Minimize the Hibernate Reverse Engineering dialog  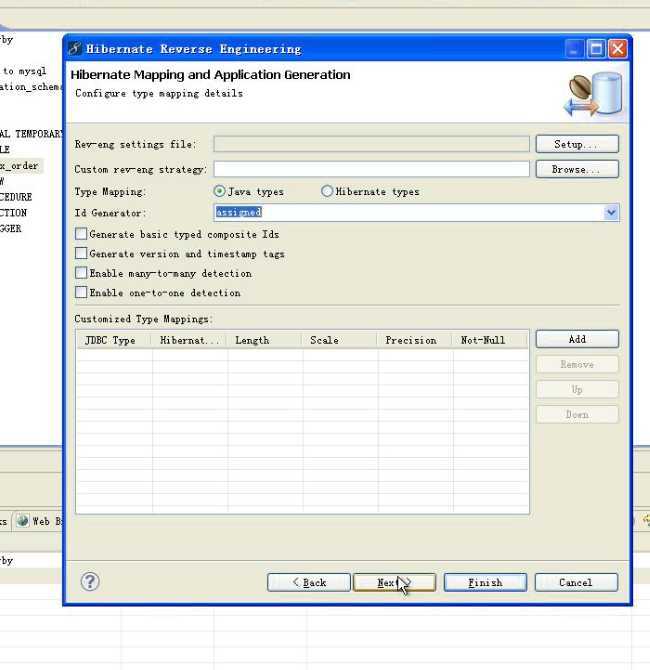[574, 49]
